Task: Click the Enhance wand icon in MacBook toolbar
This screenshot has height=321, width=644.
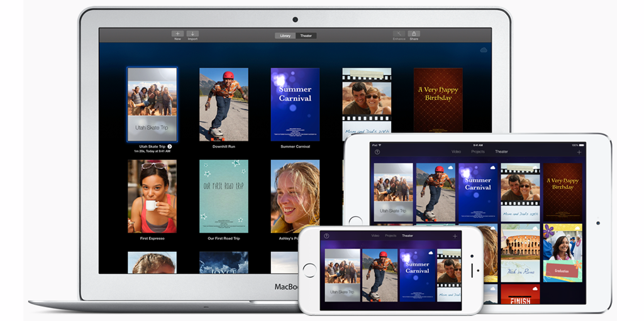Action: click(x=399, y=34)
